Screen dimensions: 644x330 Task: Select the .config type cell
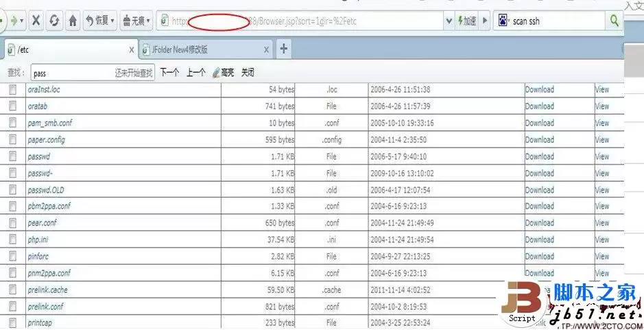(x=331, y=140)
